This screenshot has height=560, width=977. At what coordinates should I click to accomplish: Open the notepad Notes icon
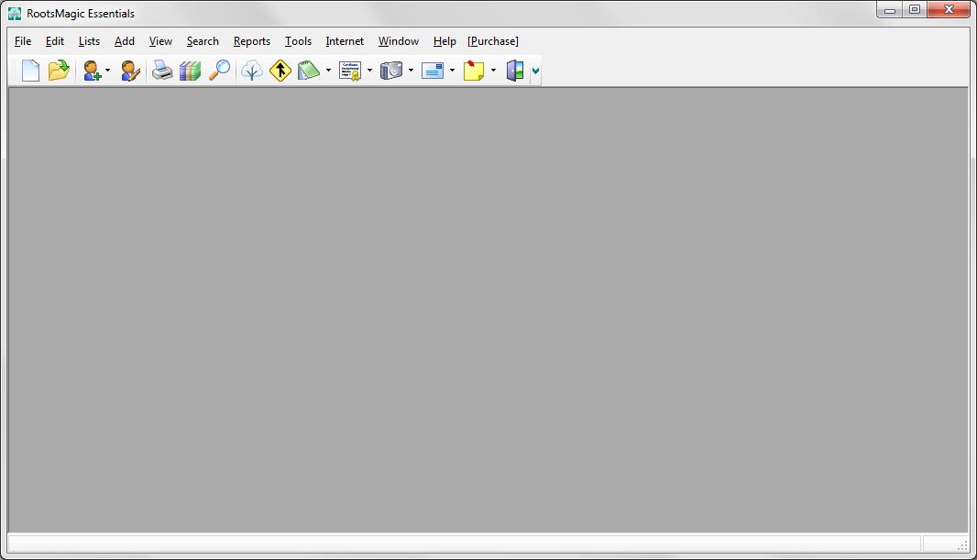pyautogui.click(x=309, y=71)
